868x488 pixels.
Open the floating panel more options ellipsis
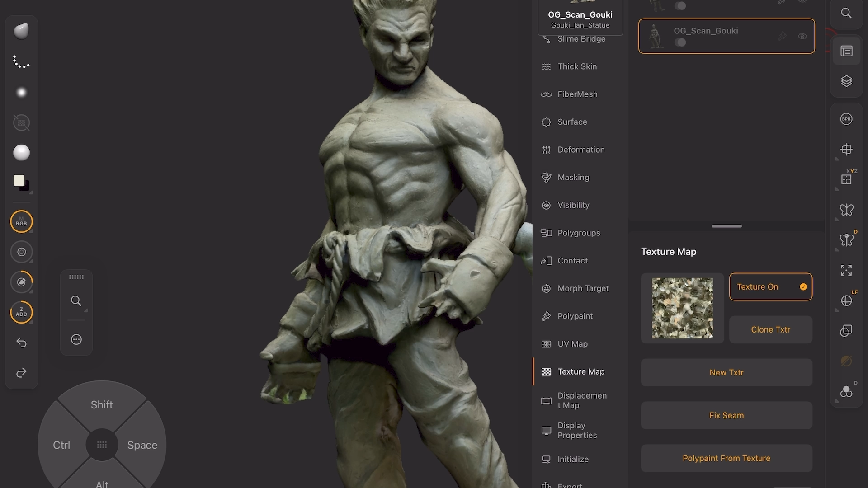[x=76, y=339]
